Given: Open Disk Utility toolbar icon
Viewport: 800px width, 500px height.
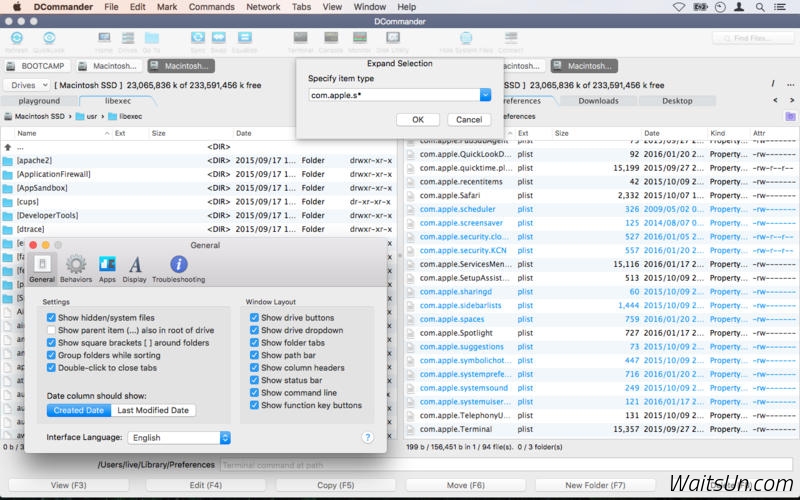Looking at the screenshot, I should (x=393, y=38).
